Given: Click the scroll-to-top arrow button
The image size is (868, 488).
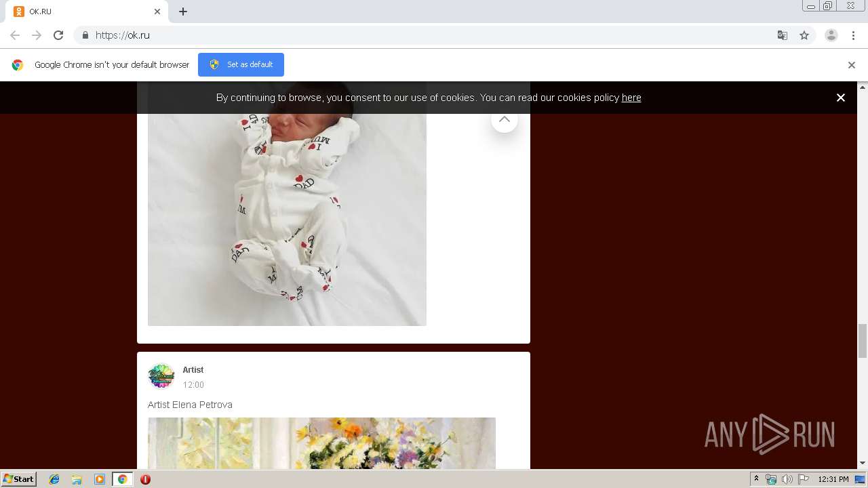Looking at the screenshot, I should 504,119.
